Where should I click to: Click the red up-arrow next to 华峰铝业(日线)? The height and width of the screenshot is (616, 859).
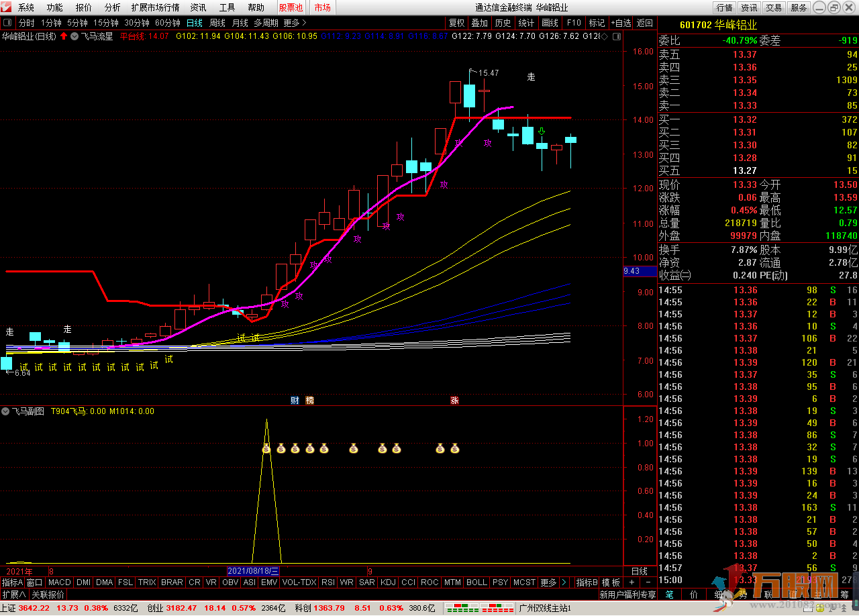pyautogui.click(x=63, y=36)
